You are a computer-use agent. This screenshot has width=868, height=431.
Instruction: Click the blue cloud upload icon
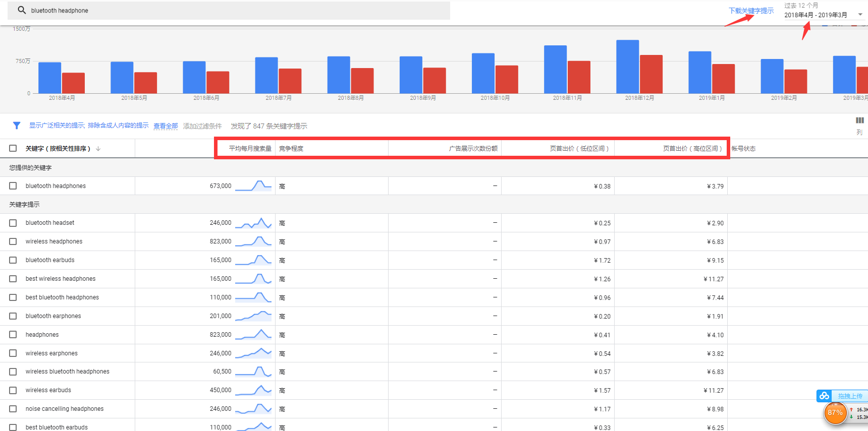pos(825,396)
